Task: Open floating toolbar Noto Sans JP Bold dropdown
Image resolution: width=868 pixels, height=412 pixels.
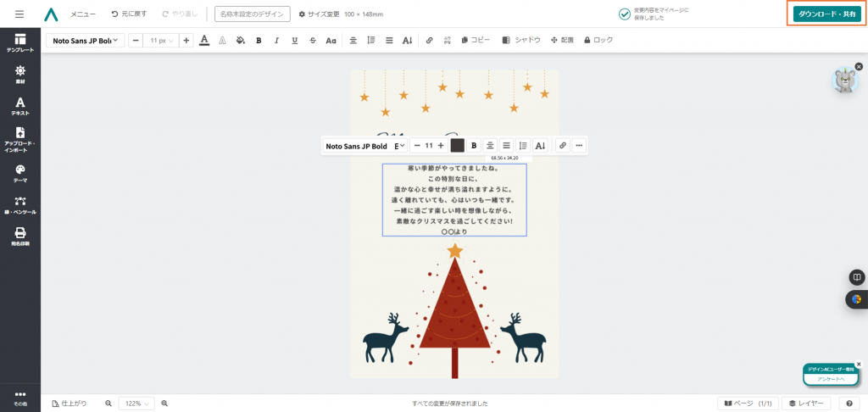Action: [365, 146]
